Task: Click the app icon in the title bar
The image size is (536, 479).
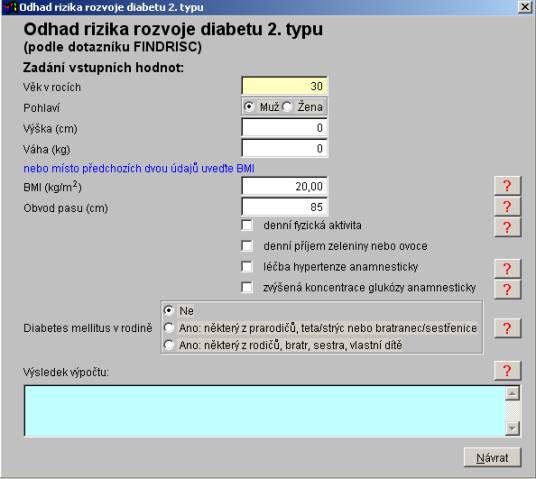Action: click(x=10, y=6)
